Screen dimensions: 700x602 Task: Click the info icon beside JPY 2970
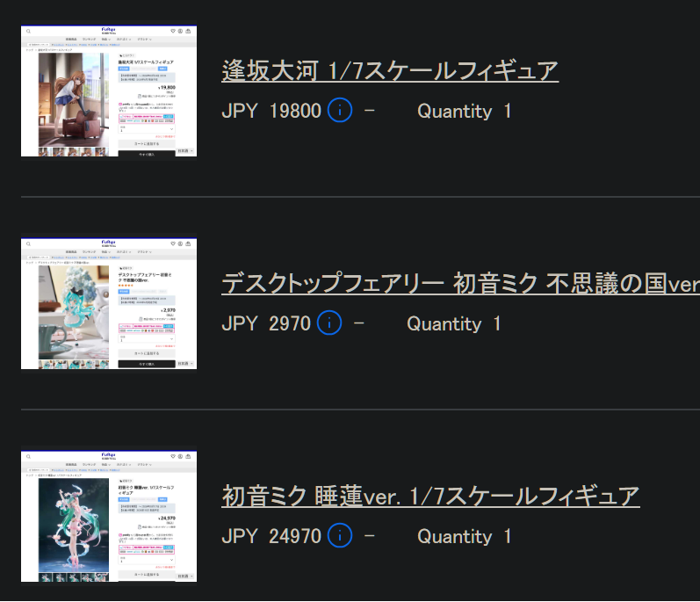coord(329,323)
